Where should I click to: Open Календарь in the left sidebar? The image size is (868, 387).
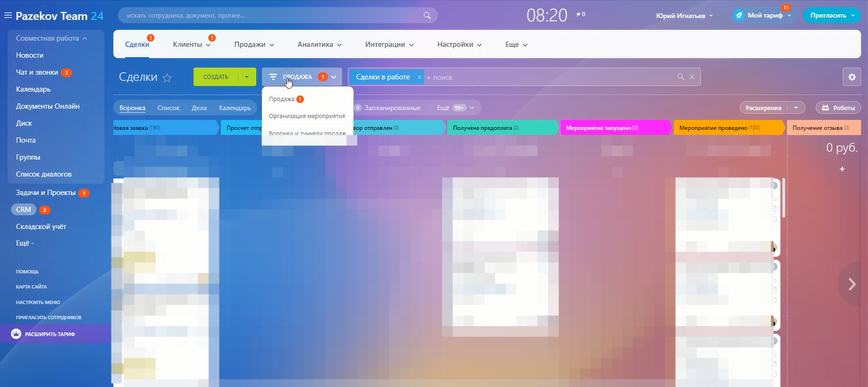33,89
